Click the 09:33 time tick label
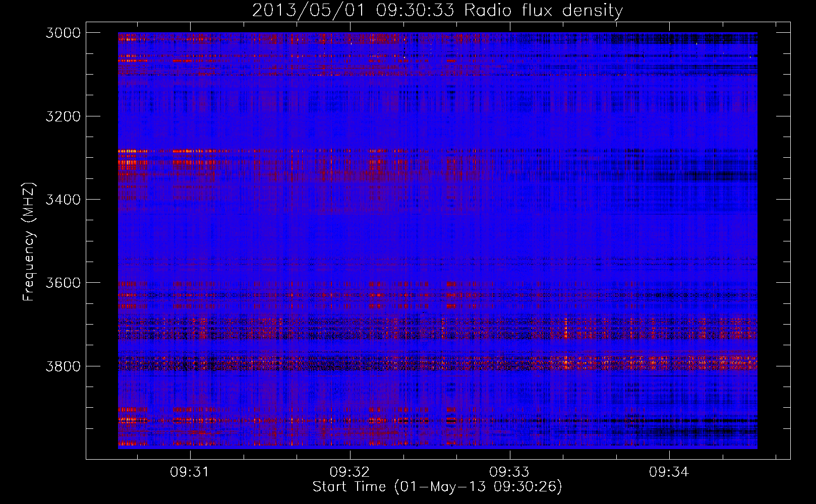816x504 pixels. pos(509,472)
